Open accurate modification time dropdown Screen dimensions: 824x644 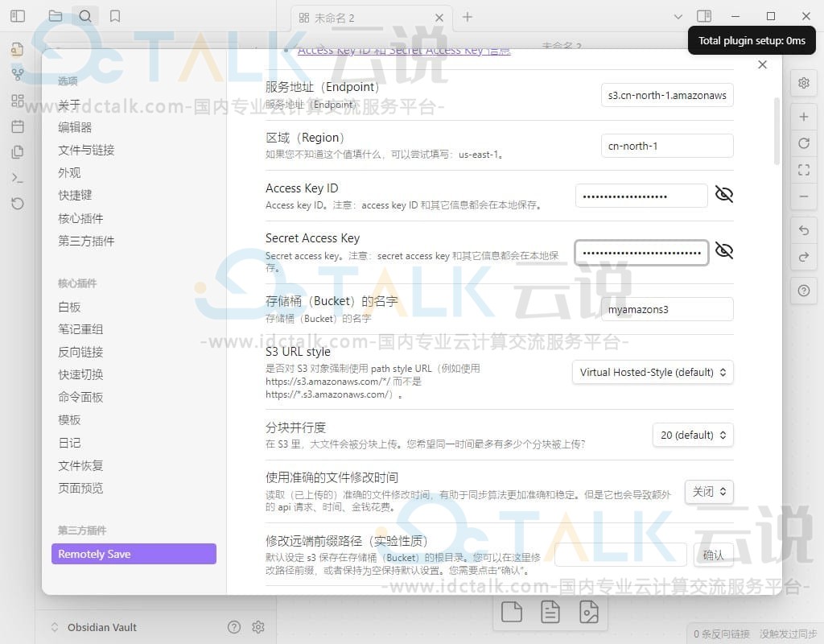click(709, 492)
